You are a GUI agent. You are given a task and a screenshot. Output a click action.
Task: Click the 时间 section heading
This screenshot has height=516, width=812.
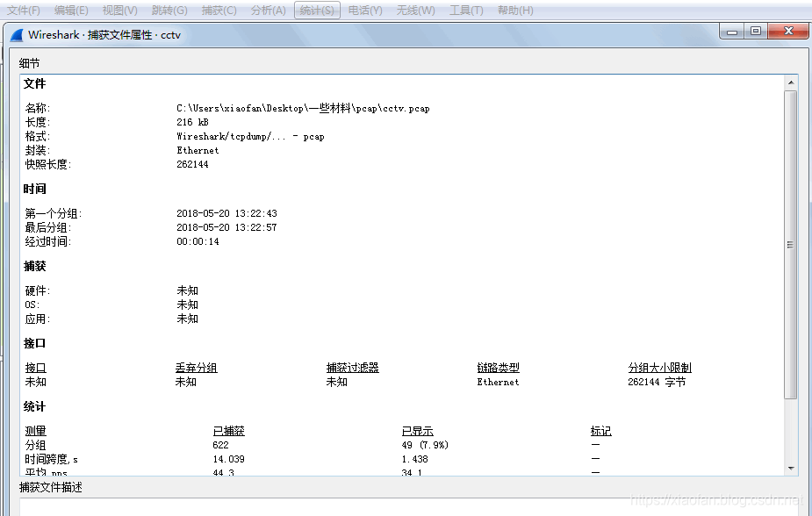pyautogui.click(x=34, y=189)
